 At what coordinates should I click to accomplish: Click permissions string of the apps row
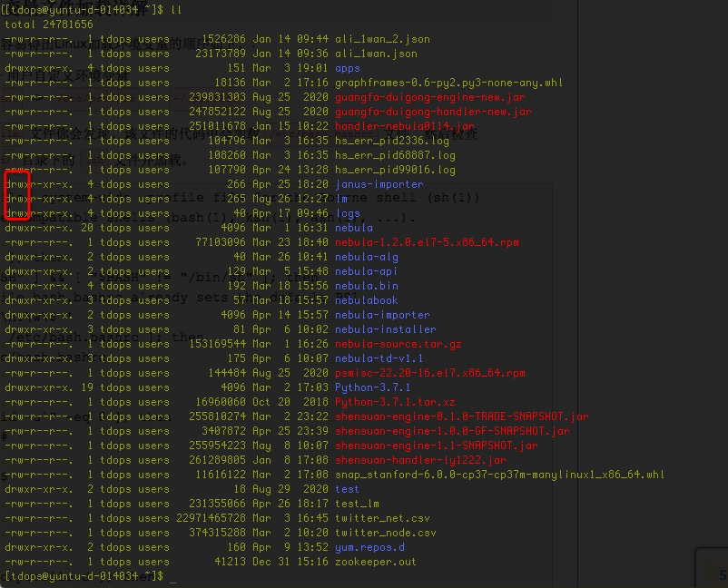click(38, 68)
